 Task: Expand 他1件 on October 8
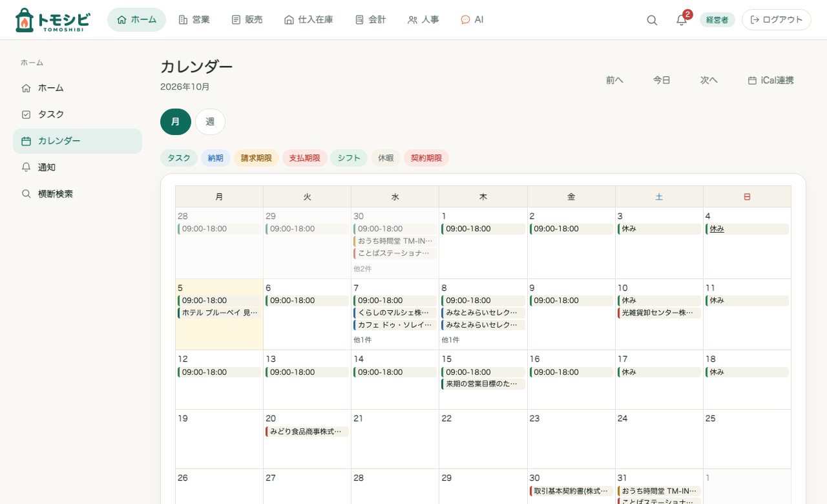pyautogui.click(x=450, y=340)
